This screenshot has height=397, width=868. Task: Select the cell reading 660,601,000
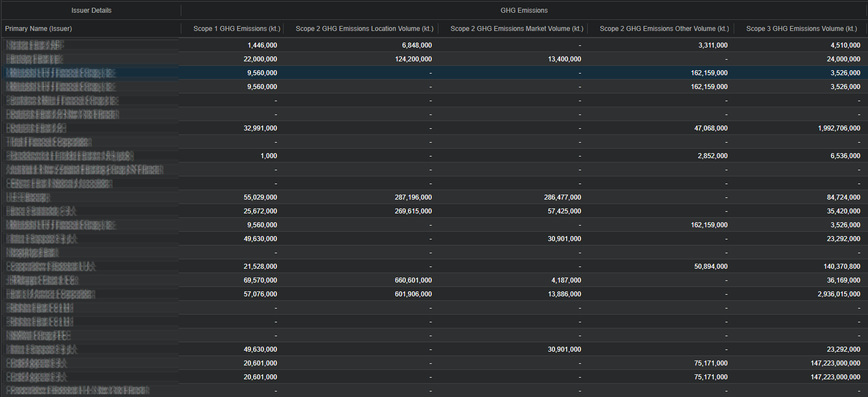pyautogui.click(x=414, y=280)
